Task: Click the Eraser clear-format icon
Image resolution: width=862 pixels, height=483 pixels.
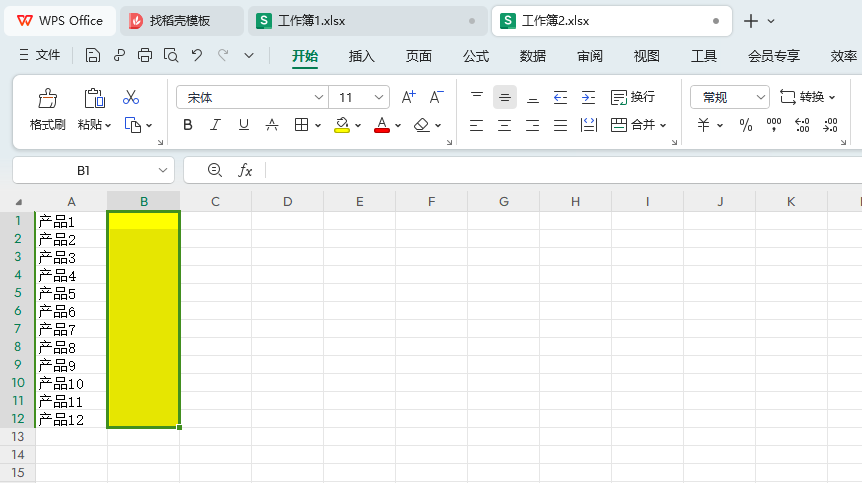Action: (x=422, y=125)
